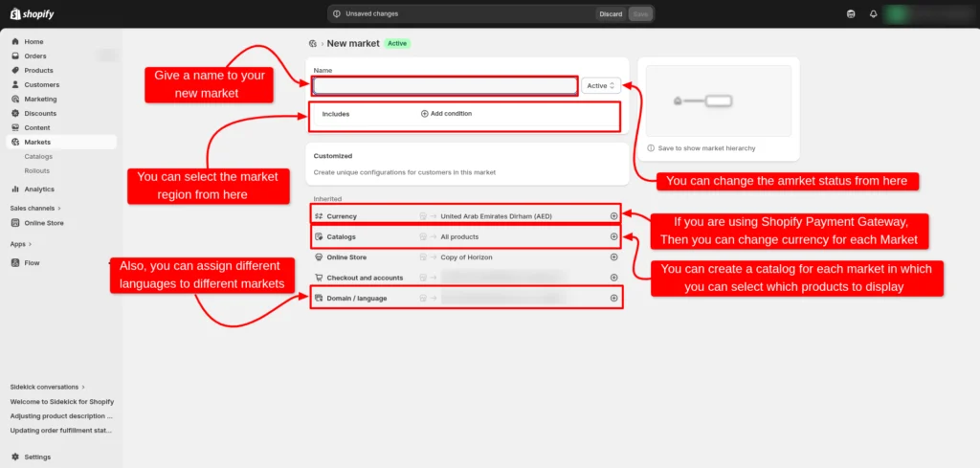The image size is (980, 468).
Task: Click the Markets globe icon in sidebar
Action: pyautogui.click(x=15, y=142)
